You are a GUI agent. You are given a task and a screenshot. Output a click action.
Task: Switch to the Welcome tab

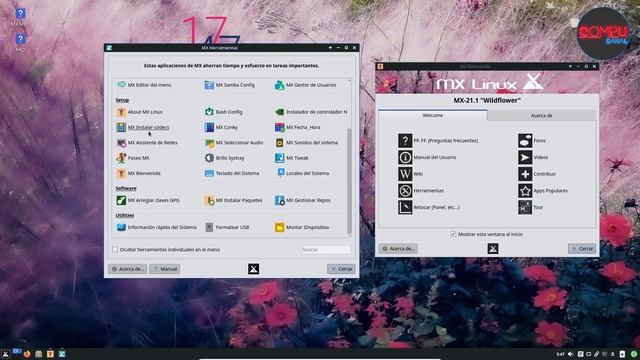coord(432,116)
